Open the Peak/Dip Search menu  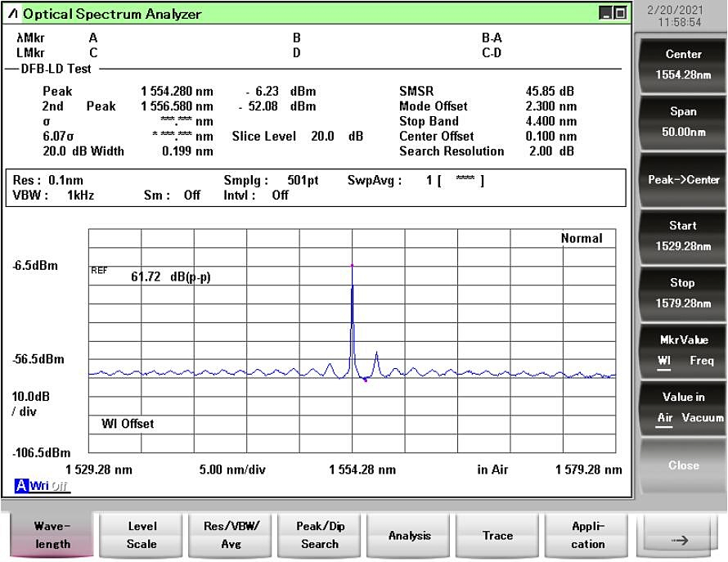click(x=320, y=536)
